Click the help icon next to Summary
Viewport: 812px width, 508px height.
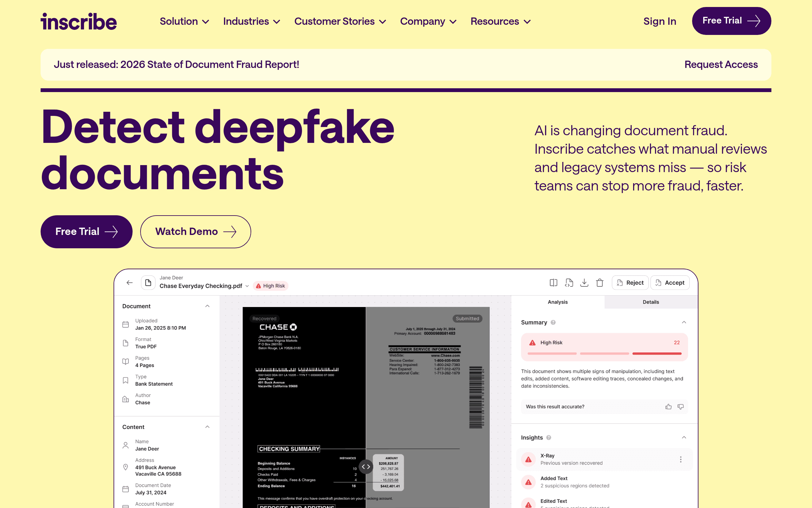(x=553, y=323)
